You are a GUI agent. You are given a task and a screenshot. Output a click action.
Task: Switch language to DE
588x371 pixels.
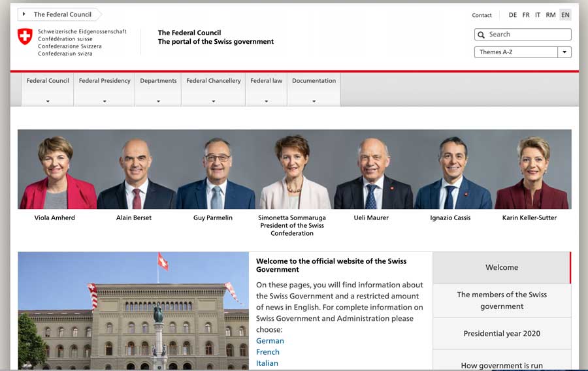(513, 15)
